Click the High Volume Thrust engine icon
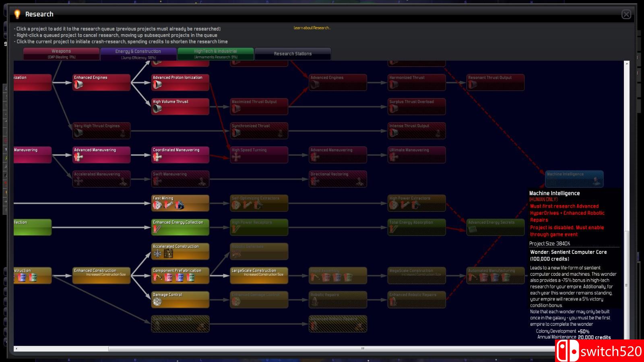 (157, 109)
